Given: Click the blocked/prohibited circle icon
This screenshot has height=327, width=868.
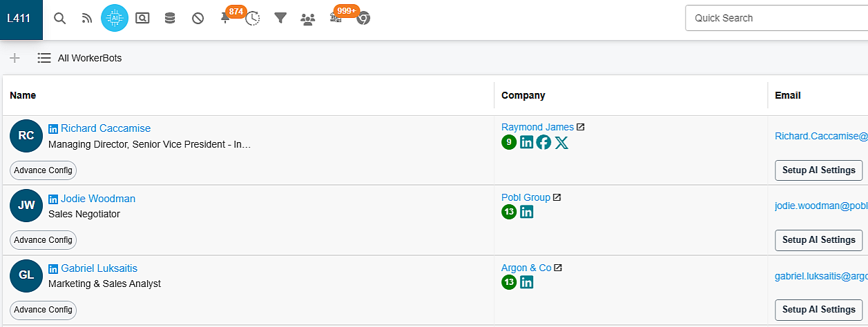Looking at the screenshot, I should point(197,19).
